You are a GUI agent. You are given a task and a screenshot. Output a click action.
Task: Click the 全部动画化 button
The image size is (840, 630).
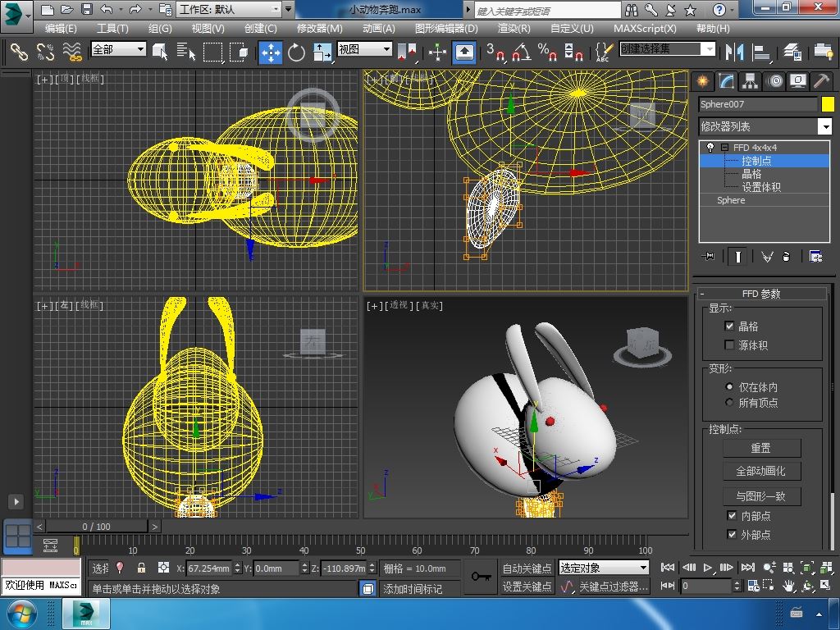point(760,472)
